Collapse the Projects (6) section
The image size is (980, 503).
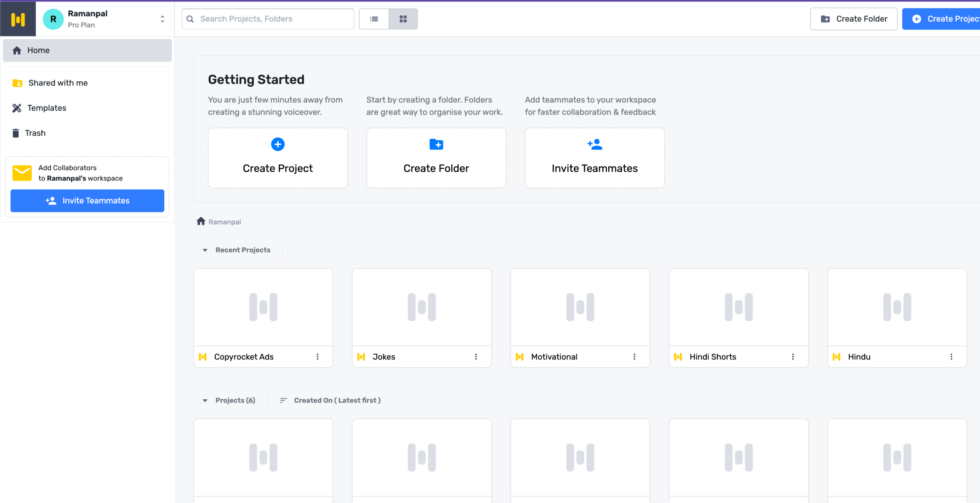(205, 400)
